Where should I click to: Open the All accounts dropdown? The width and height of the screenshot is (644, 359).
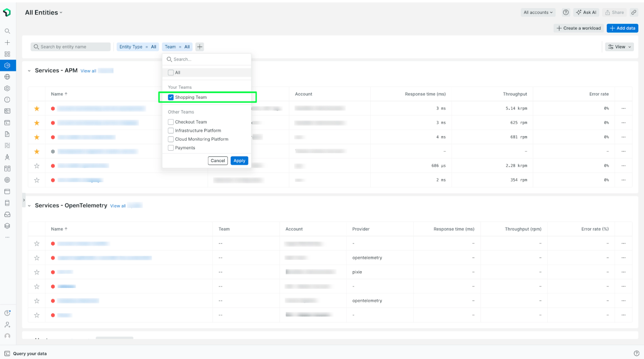point(538,12)
